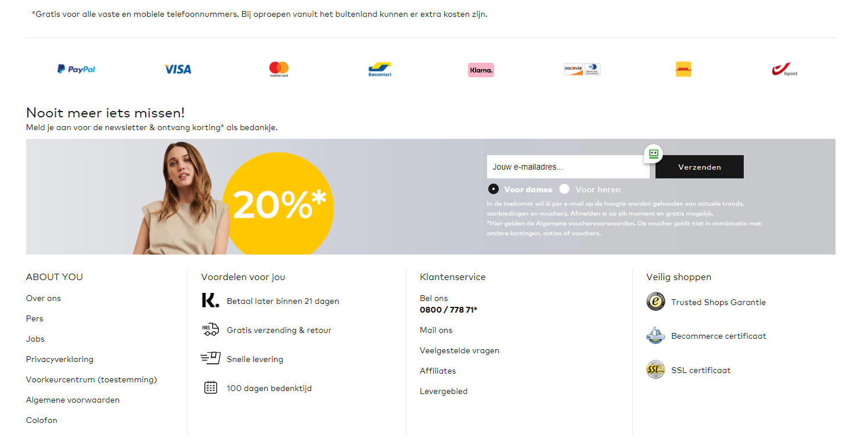Click the PayPal payment logo
Screen dimensions: 868x448
point(76,69)
